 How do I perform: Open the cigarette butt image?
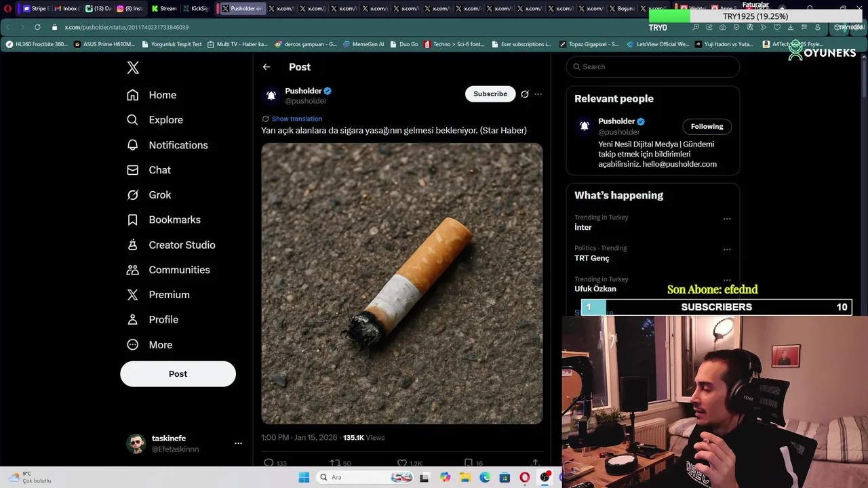pyautogui.click(x=402, y=283)
